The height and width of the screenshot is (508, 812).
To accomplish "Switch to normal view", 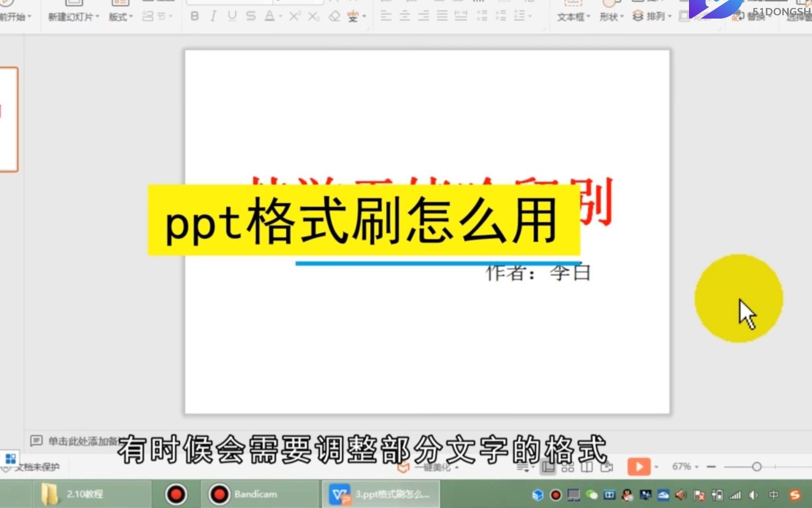I will point(548,467).
